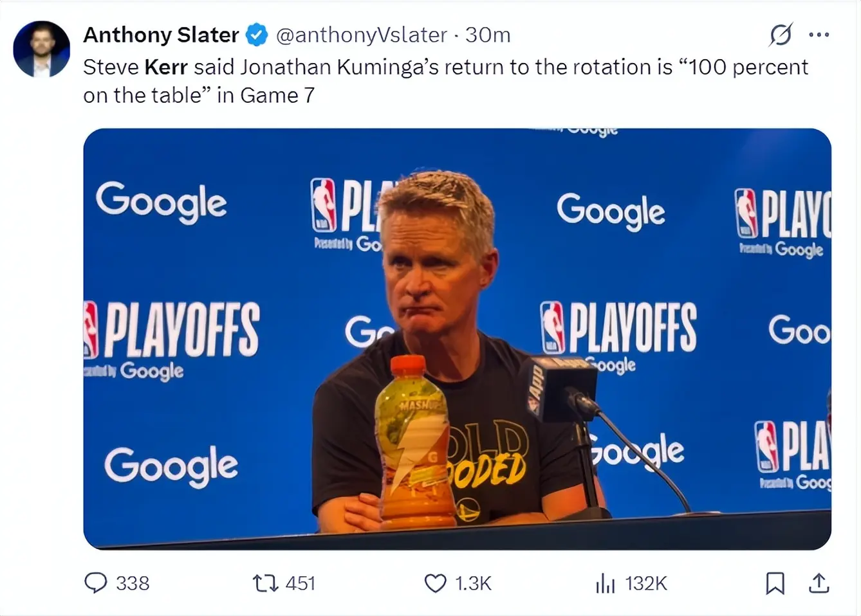This screenshot has height=616, width=861.
Task: Open the view analytics bar chart icon
Action: click(605, 583)
